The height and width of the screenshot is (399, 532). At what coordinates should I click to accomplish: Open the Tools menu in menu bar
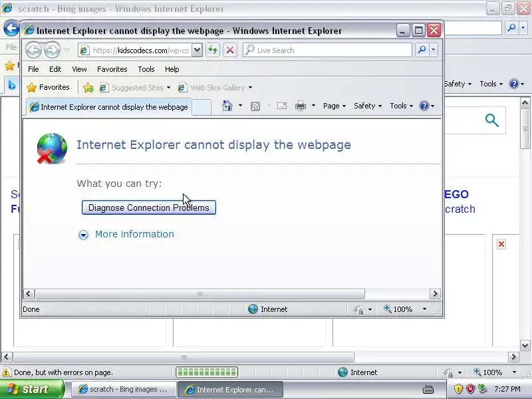tap(146, 69)
